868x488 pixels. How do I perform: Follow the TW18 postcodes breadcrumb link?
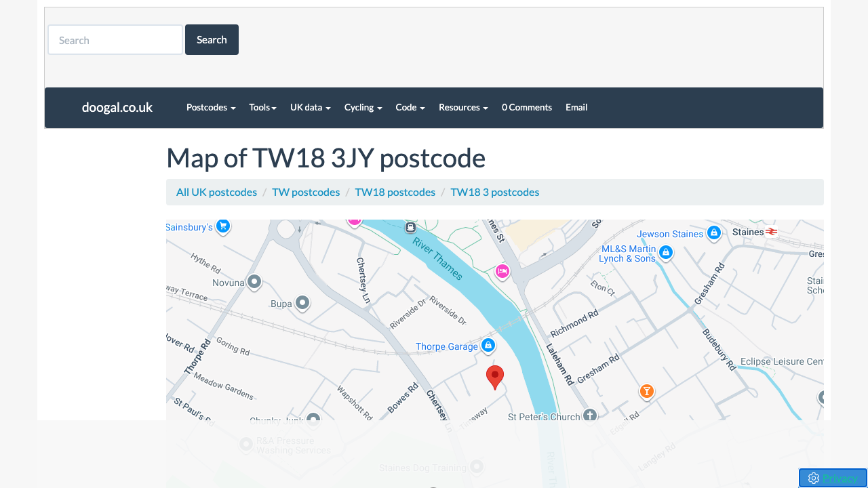[395, 192]
